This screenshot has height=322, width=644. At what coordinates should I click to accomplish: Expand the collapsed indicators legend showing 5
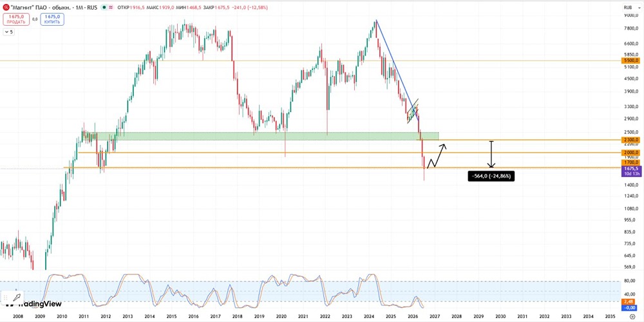click(x=8, y=32)
